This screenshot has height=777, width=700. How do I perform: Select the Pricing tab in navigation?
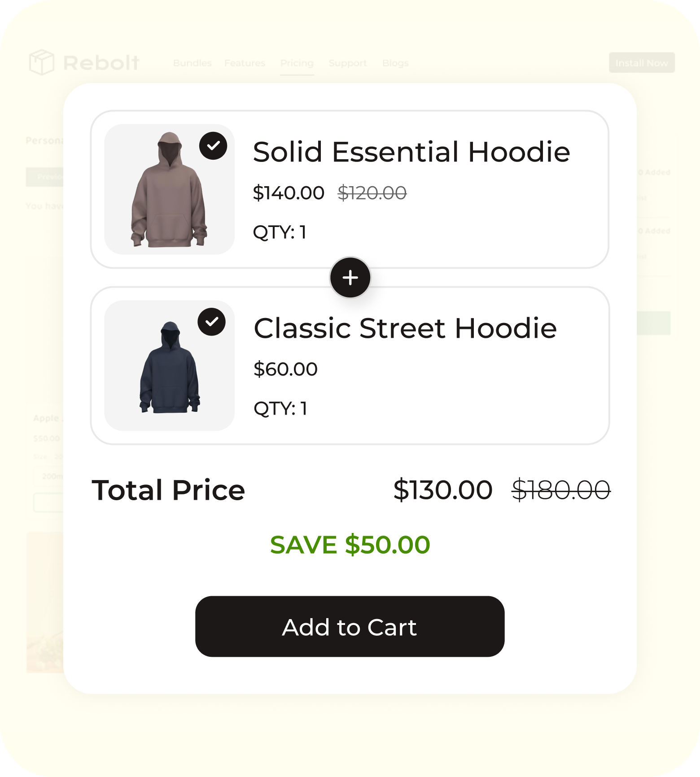click(x=297, y=63)
